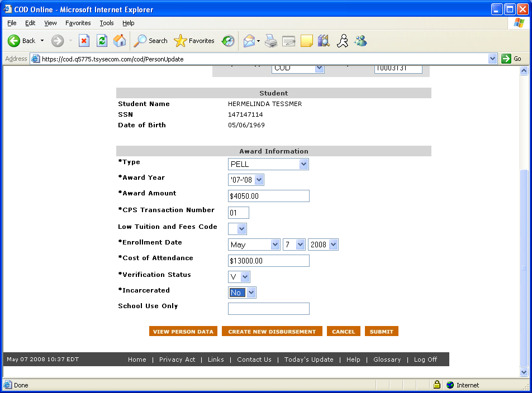Click the green Go arrow button
The height and width of the screenshot is (393, 532).
(506, 59)
